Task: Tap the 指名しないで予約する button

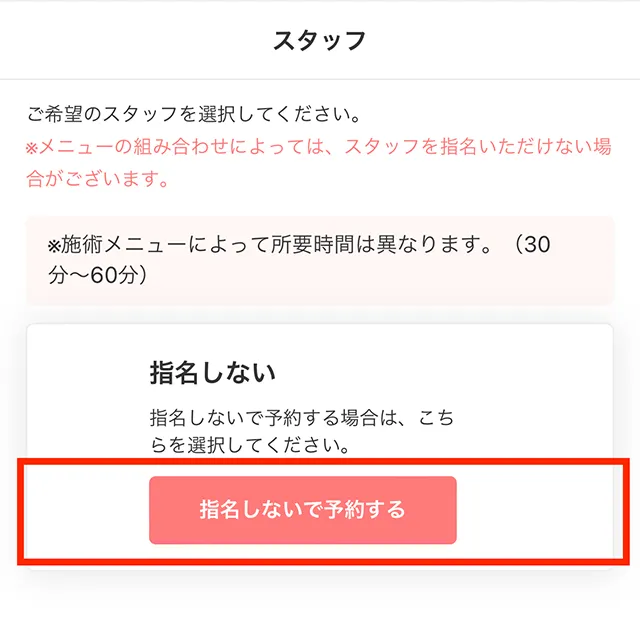Action: (x=302, y=510)
